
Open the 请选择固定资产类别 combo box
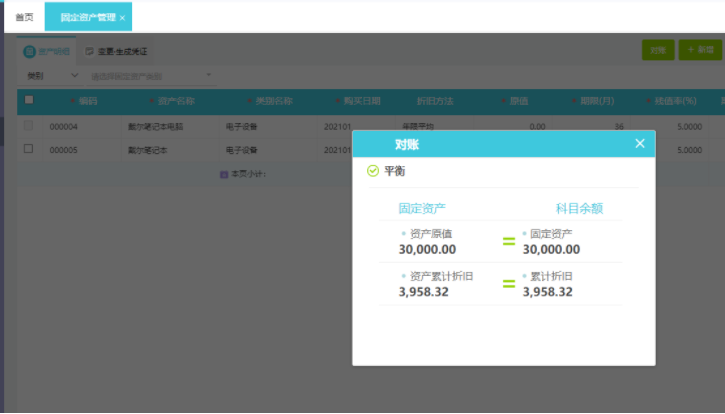(x=151, y=76)
